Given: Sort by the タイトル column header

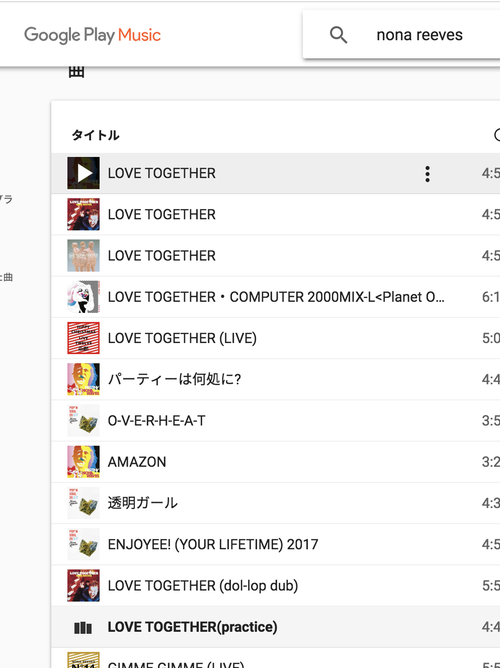Looking at the screenshot, I should (95, 135).
